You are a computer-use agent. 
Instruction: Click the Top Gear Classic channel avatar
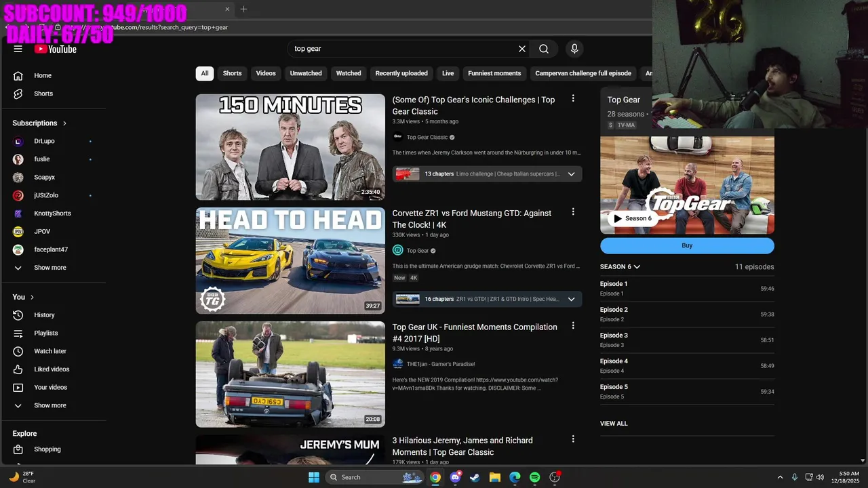point(398,137)
